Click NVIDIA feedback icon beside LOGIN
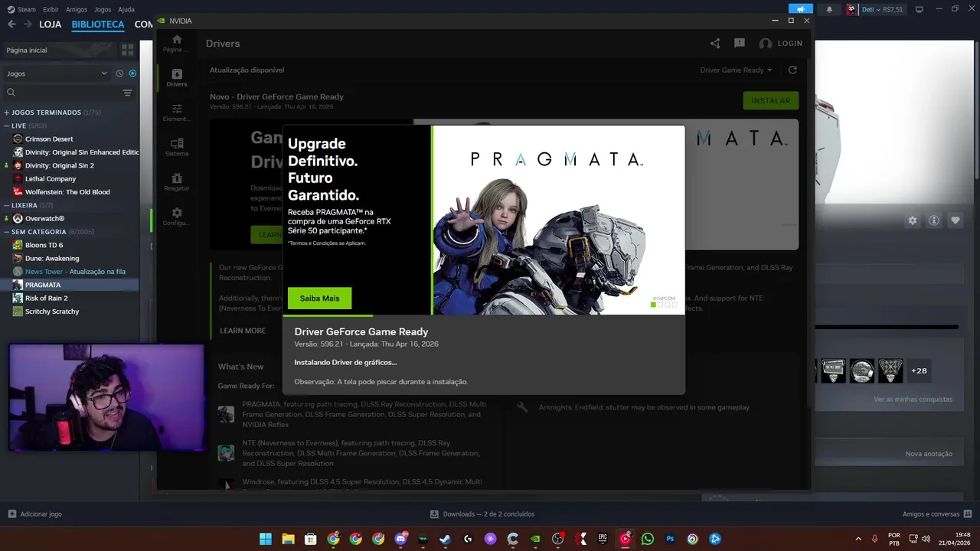The image size is (980, 551). coord(740,44)
